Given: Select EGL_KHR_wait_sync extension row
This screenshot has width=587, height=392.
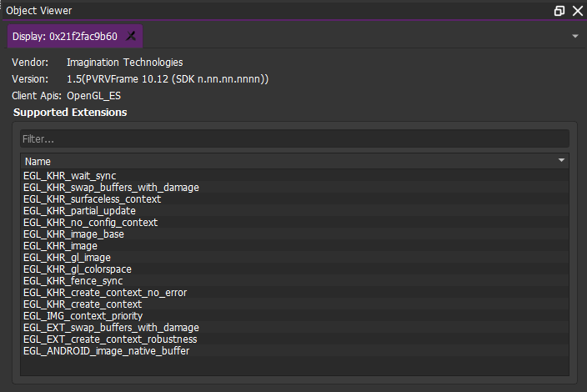Looking at the screenshot, I should (x=294, y=176).
